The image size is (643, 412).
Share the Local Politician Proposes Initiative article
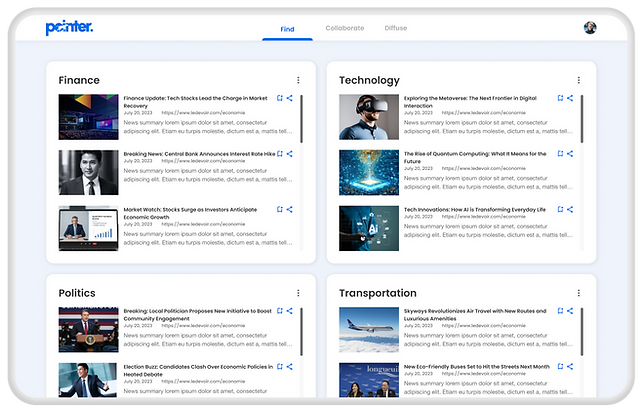290,311
